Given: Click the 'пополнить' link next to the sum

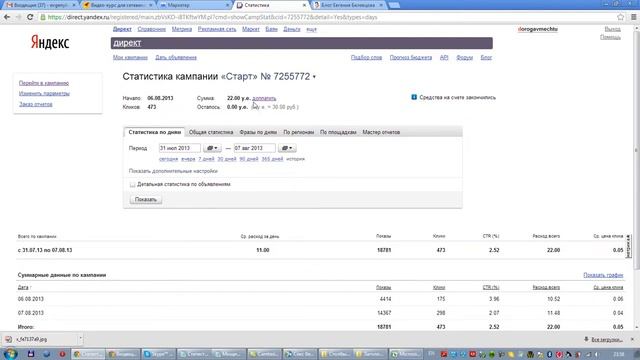Looking at the screenshot, I should [264, 98].
